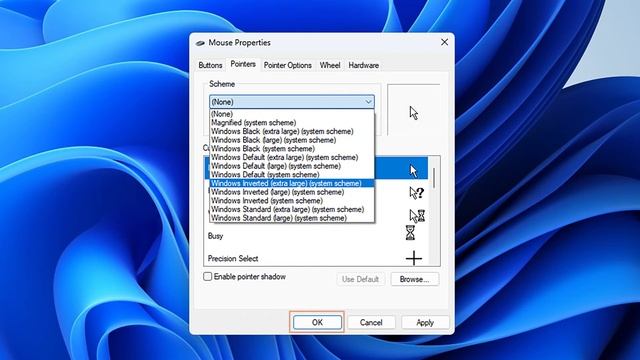The image size is (640, 360).
Task: Choose Magnified (system scheme)
Action: (292, 122)
